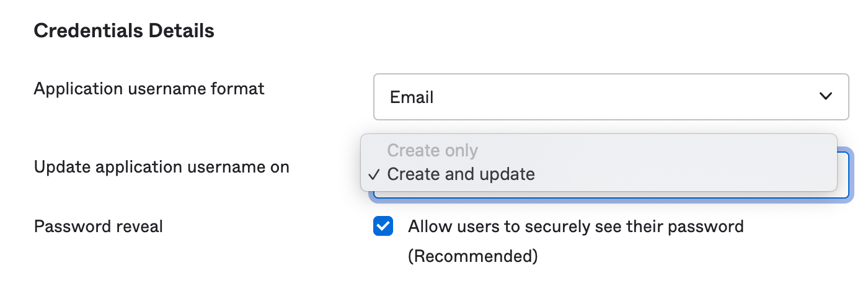Click the "Password reveal" field label
Screen dimensions: 868x283
pos(99,227)
